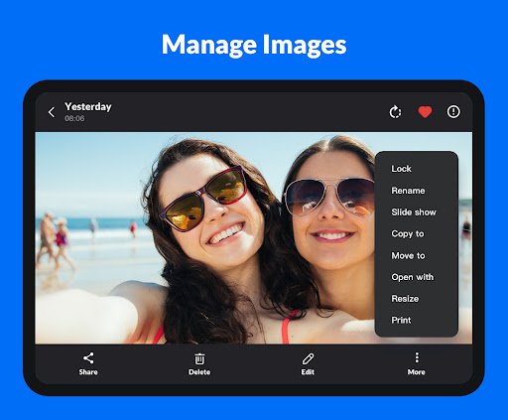Select Move to menu option
The width and height of the screenshot is (508, 420).
tap(408, 255)
